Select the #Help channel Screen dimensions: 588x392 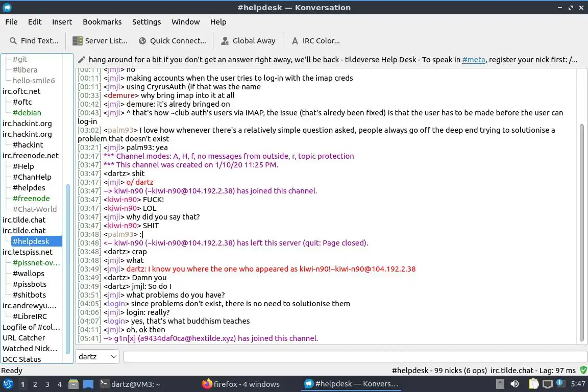coord(23,166)
